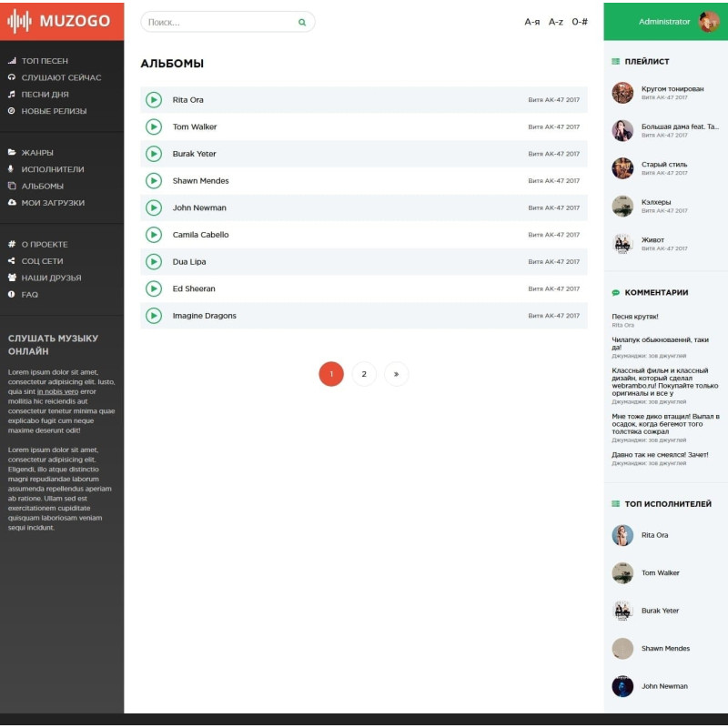
Task: Click the cloud icon beside Мои загрузки
Action: [x=12, y=203]
